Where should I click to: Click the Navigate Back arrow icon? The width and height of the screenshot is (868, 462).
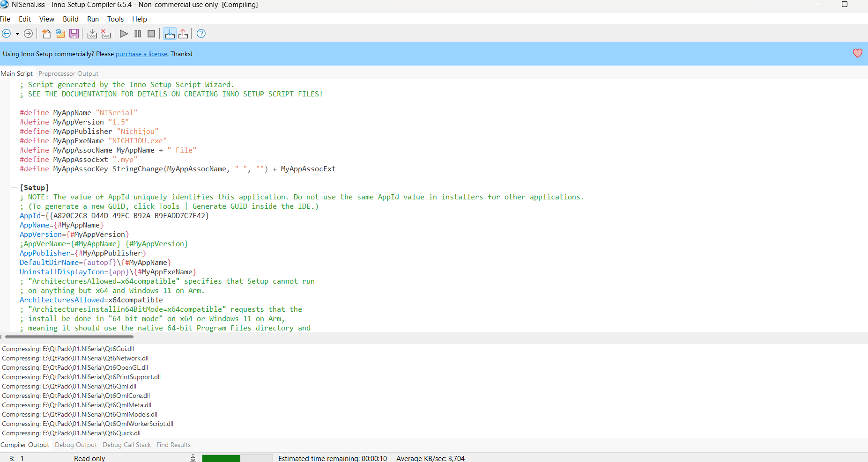(7, 34)
